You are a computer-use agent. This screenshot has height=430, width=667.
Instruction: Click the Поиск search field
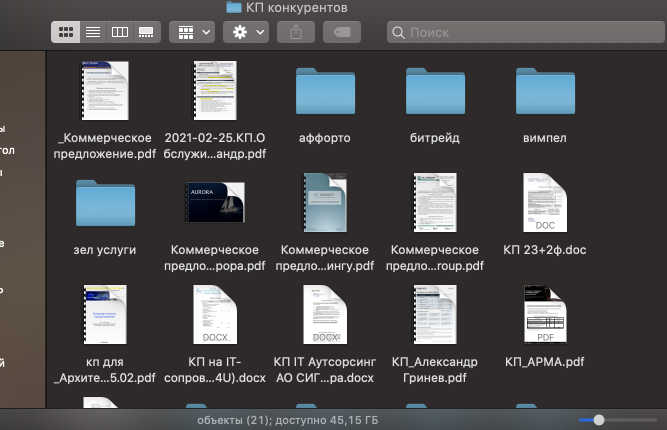pos(526,32)
